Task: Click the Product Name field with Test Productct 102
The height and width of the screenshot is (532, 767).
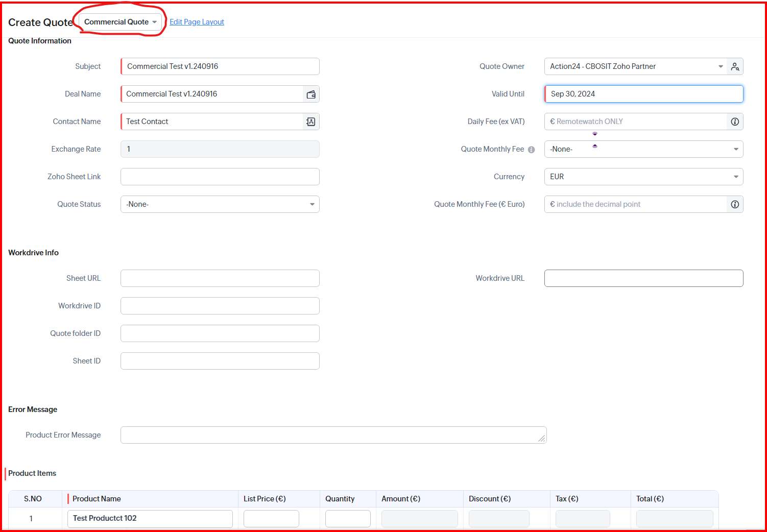Action: (150, 518)
